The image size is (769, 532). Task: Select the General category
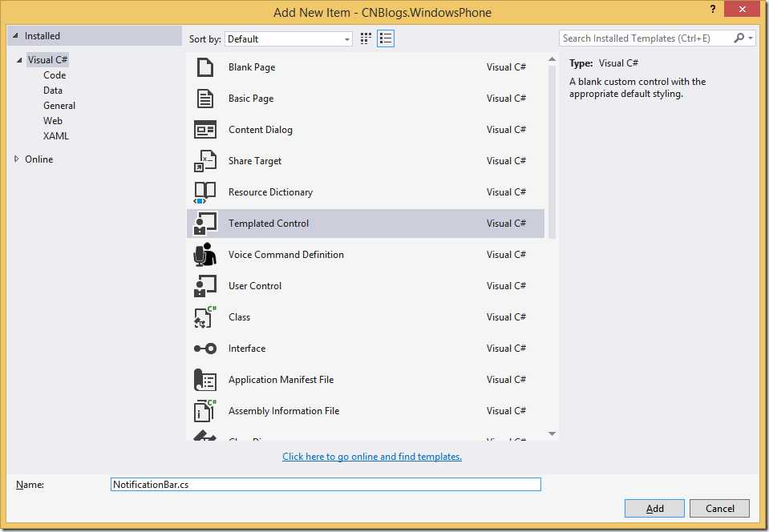59,105
